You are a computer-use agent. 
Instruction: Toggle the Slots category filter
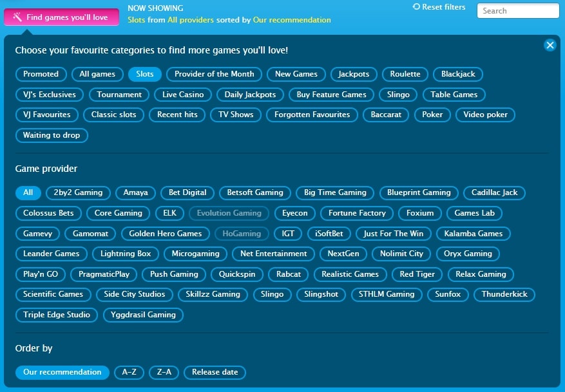pos(145,74)
